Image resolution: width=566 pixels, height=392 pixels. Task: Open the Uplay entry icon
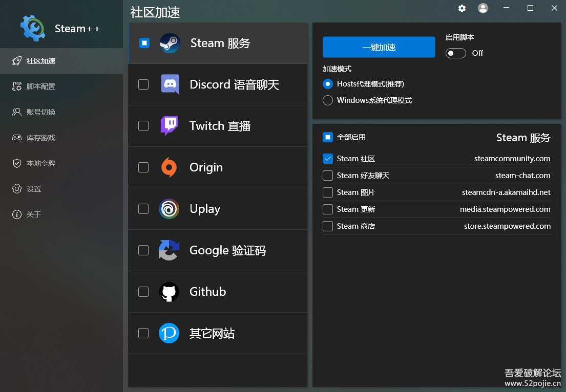[169, 209]
